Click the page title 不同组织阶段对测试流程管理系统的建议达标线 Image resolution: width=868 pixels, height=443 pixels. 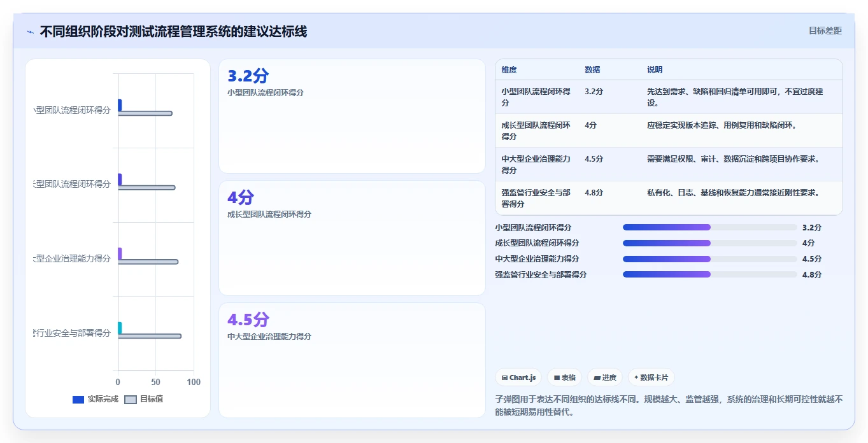click(x=173, y=31)
